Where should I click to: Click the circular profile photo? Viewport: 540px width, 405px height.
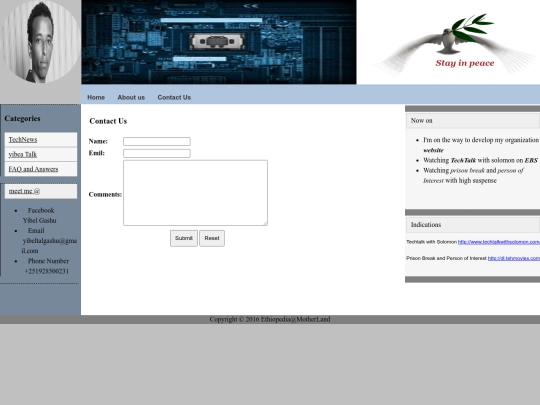tap(40, 42)
